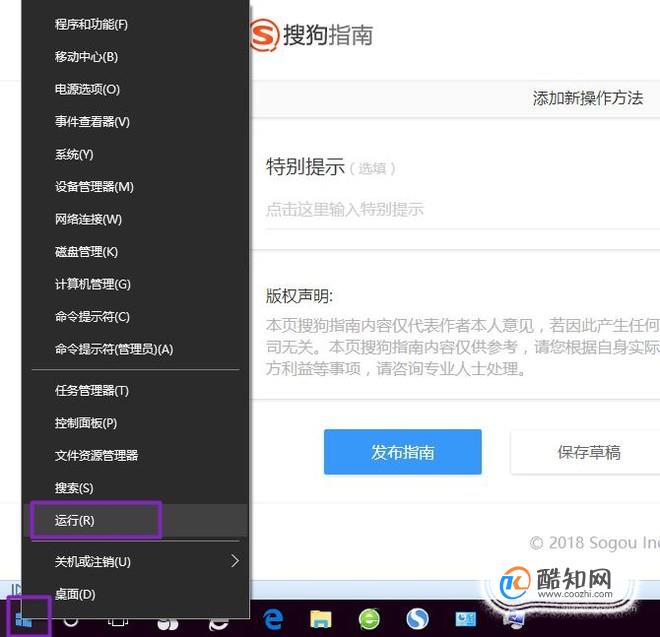
Task: Click 添加新操作方法 link
Action: pos(588,98)
